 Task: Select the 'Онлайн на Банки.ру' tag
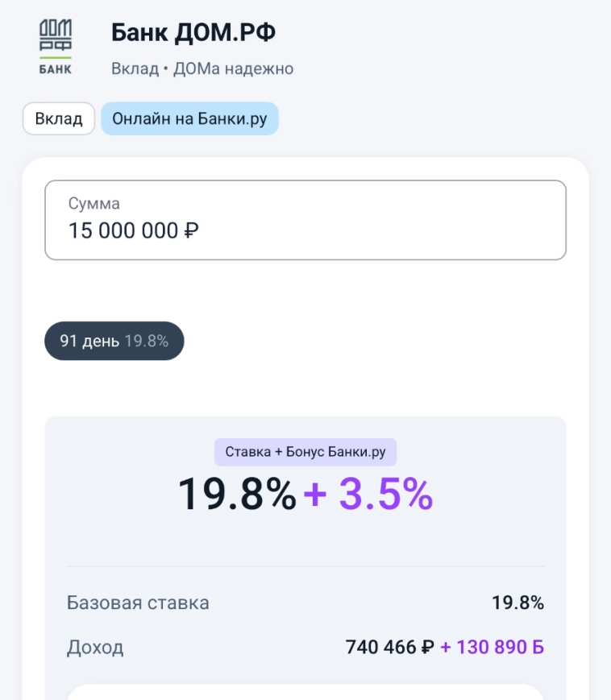189,119
